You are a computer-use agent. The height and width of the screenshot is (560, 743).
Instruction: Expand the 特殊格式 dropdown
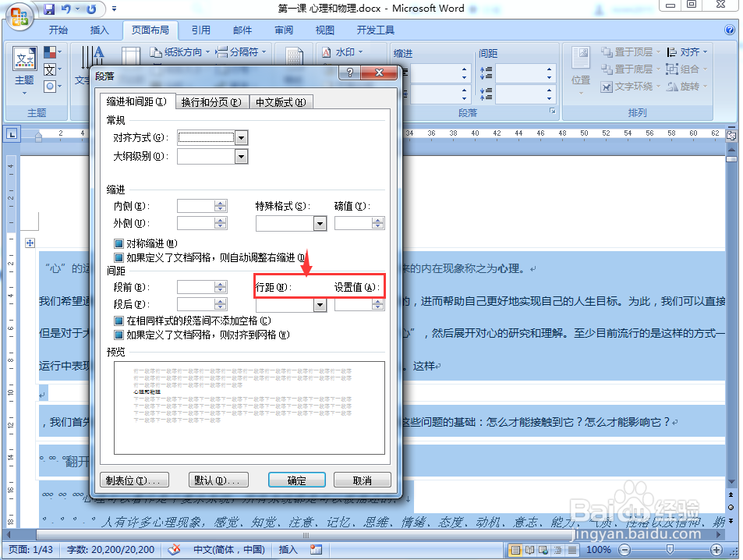tap(319, 222)
